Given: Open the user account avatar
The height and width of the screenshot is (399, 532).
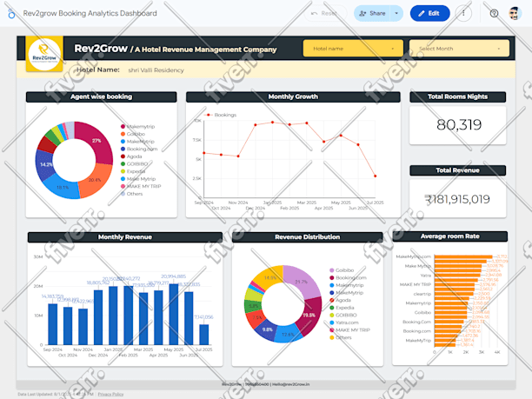Looking at the screenshot, I should point(515,13).
